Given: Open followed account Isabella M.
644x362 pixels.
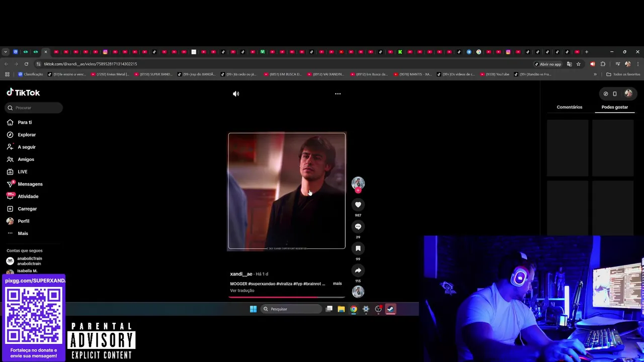Looking at the screenshot, I should (x=27, y=271).
